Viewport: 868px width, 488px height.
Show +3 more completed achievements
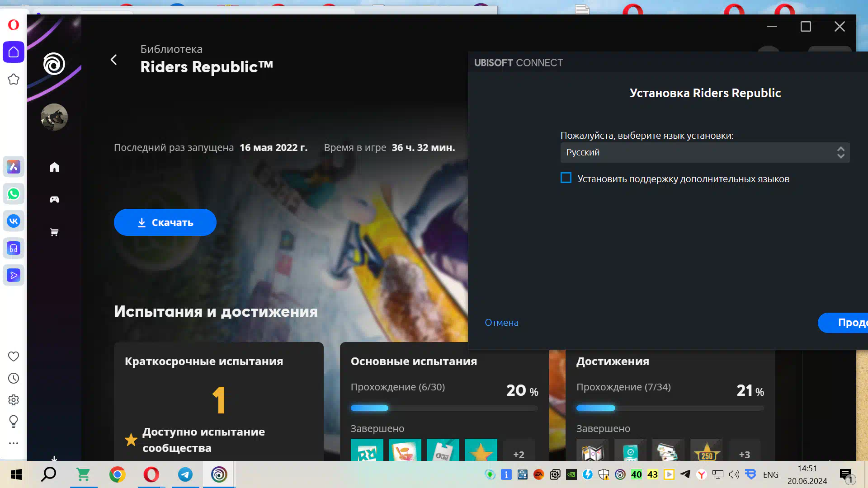744,452
